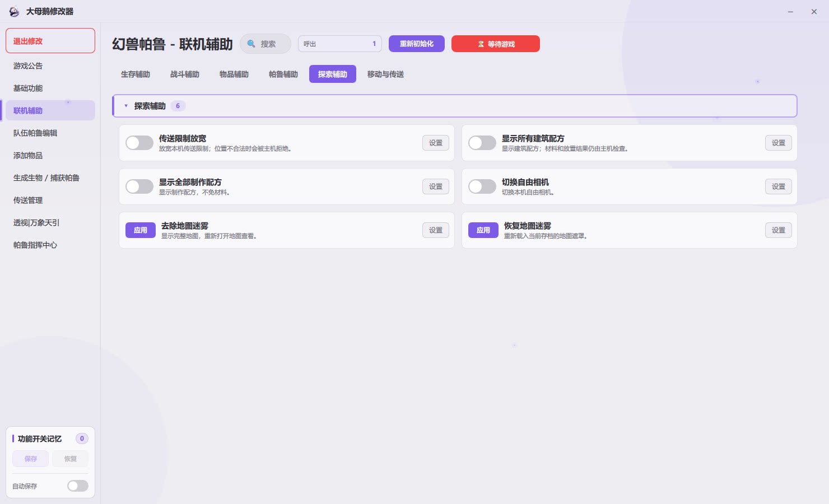The width and height of the screenshot is (829, 504).
Task: Open 设置 for 恢复地图迷雾
Action: [779, 230]
